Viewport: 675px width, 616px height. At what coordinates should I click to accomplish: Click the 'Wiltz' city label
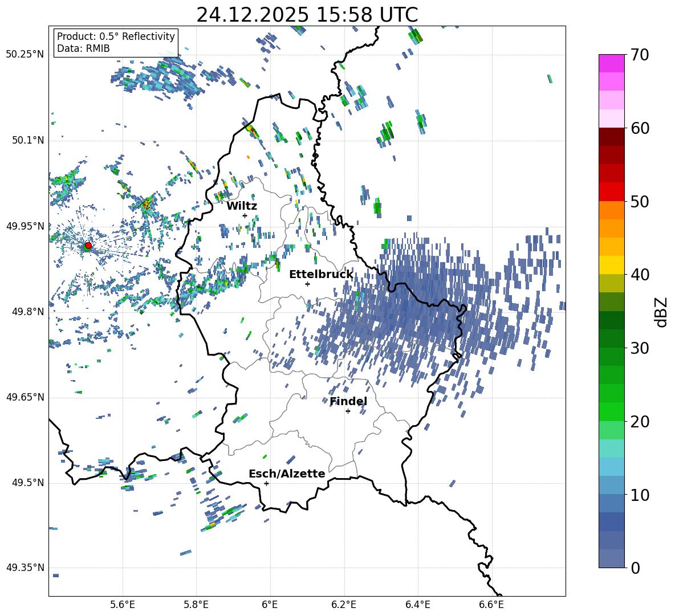pos(242,206)
